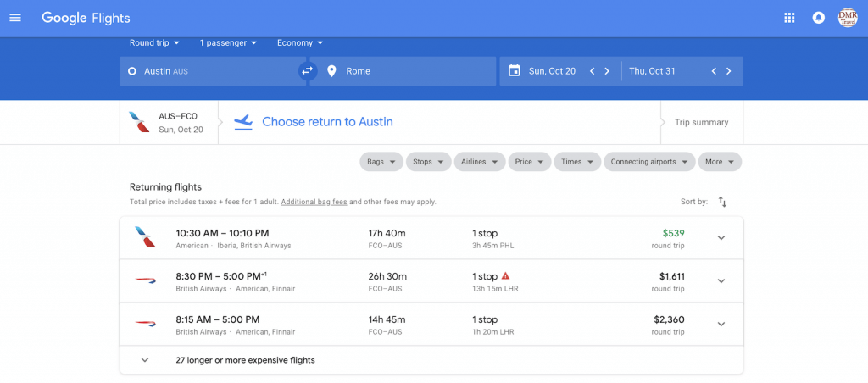Viewport: 868px width, 383px height.
Task: Expand the $539 flight details
Action: [x=721, y=238]
